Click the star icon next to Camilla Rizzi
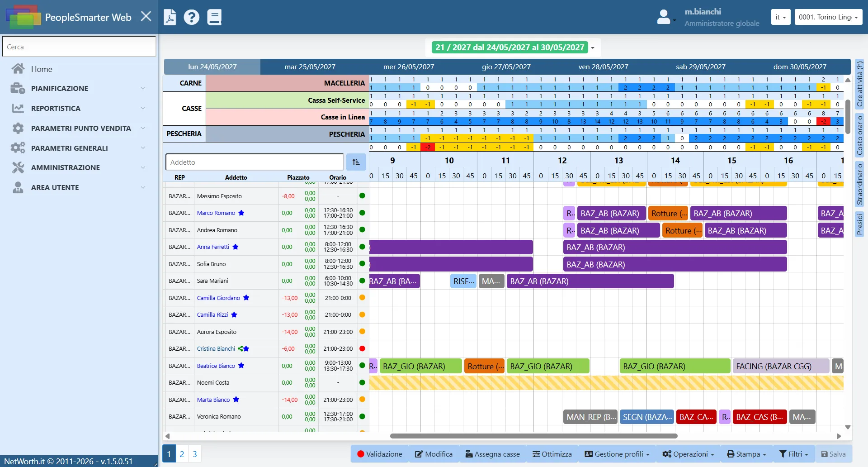Viewport: 868px width, 467px height. (x=234, y=315)
